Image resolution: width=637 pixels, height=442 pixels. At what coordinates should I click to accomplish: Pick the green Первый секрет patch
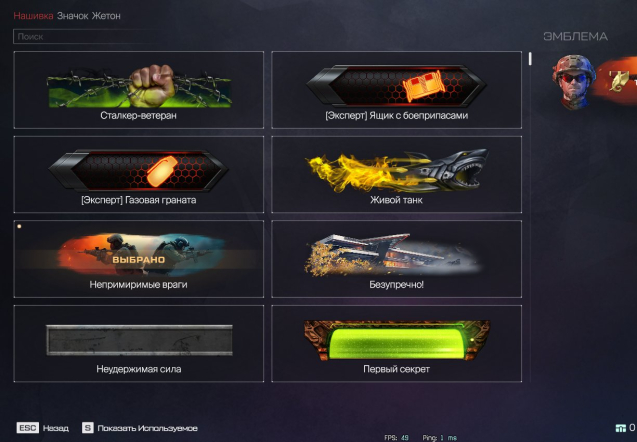click(396, 343)
